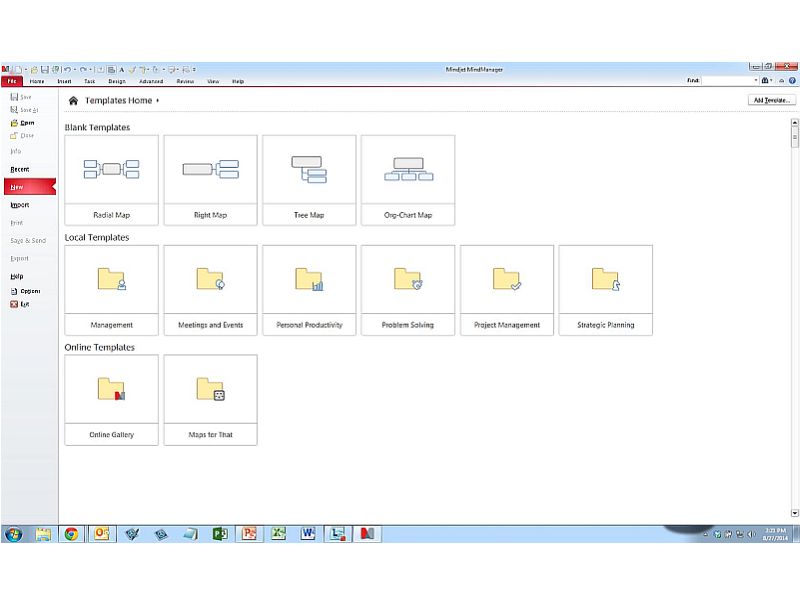Viewport: 800px width, 600px height.
Task: Click the blue Help question mark icon
Action: coord(792,81)
